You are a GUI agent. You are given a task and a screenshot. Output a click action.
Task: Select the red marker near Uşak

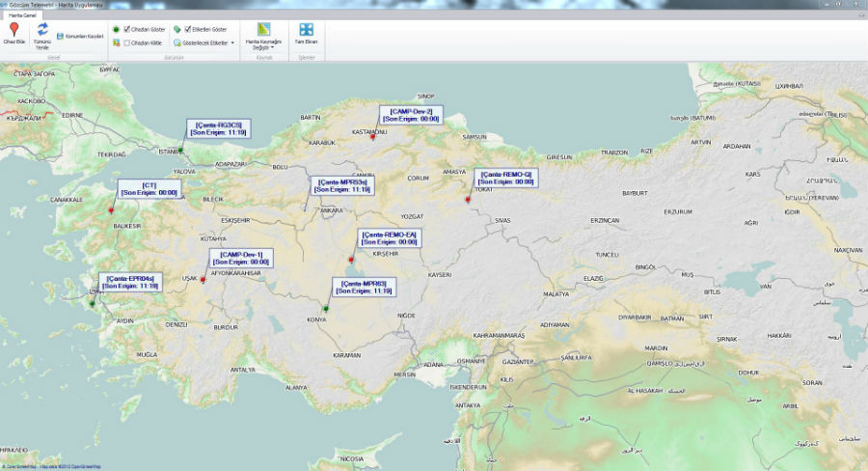(x=203, y=280)
